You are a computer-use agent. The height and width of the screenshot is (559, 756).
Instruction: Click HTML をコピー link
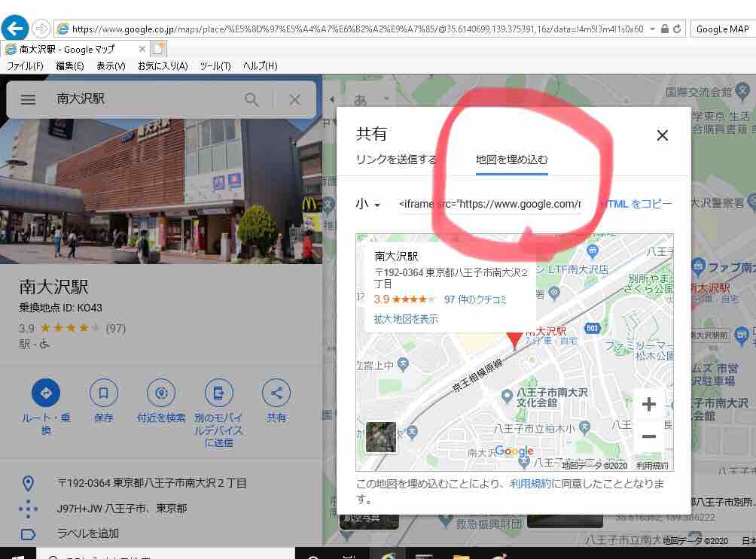coord(636,204)
